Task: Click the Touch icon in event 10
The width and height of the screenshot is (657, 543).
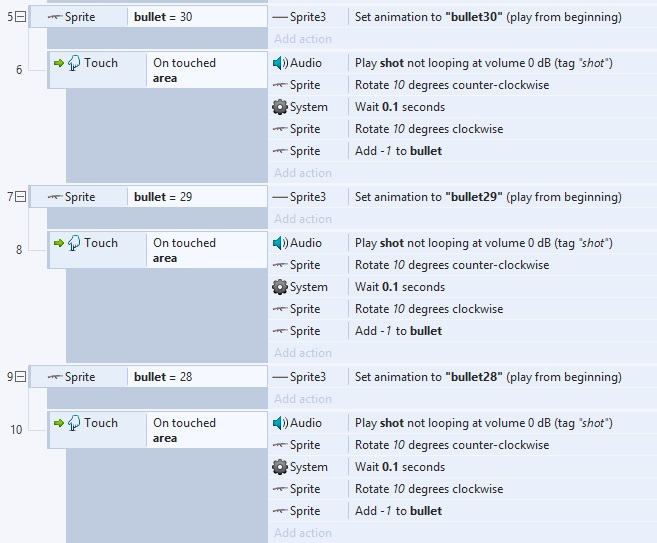Action: coord(74,423)
